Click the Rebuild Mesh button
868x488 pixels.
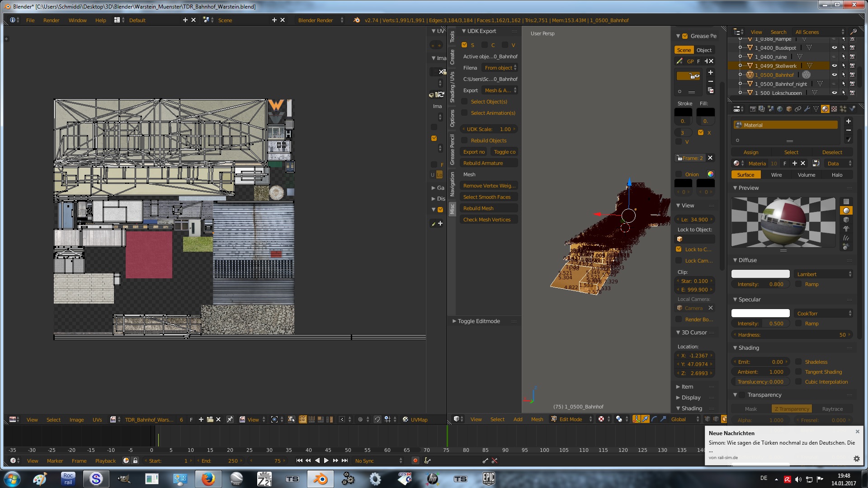(x=488, y=208)
